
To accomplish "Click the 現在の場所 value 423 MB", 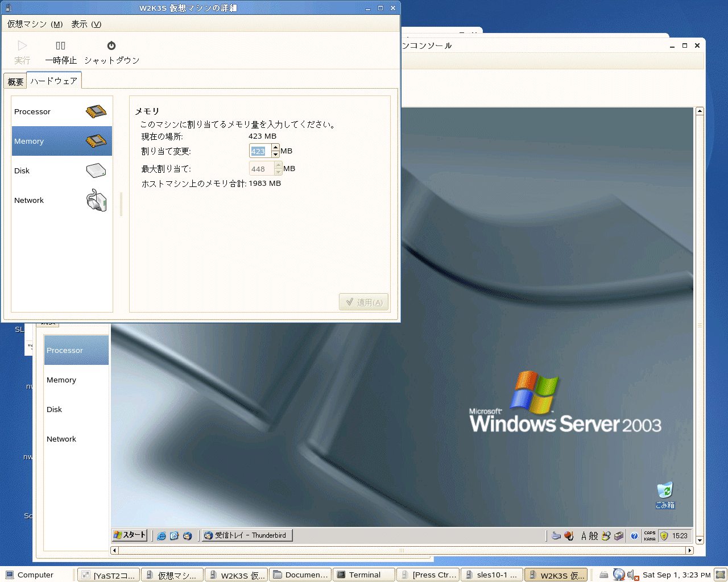I will (x=262, y=136).
